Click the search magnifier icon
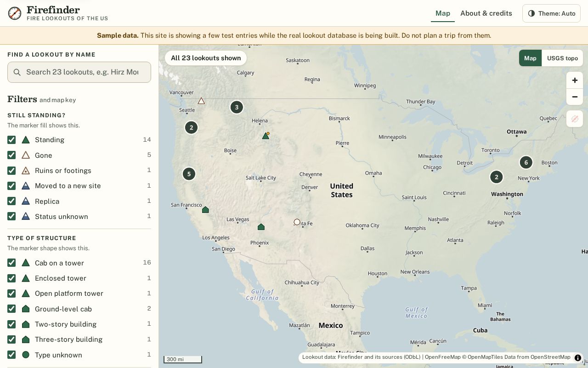 pyautogui.click(x=17, y=72)
